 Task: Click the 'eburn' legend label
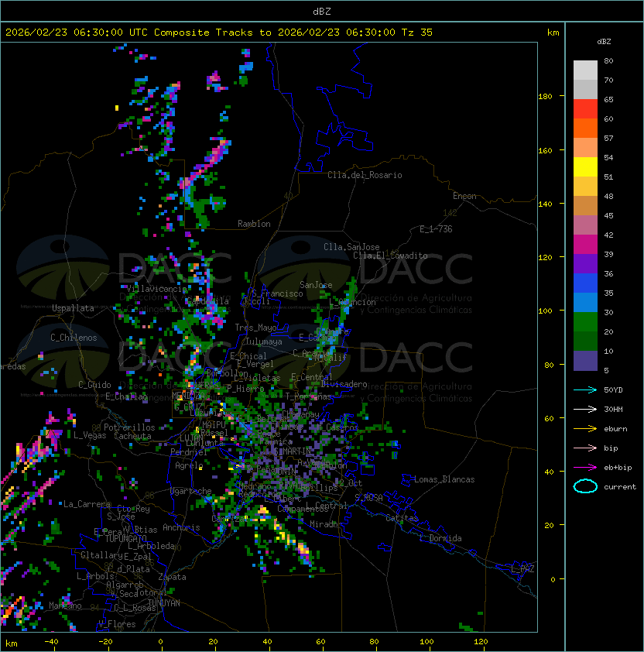pos(615,429)
